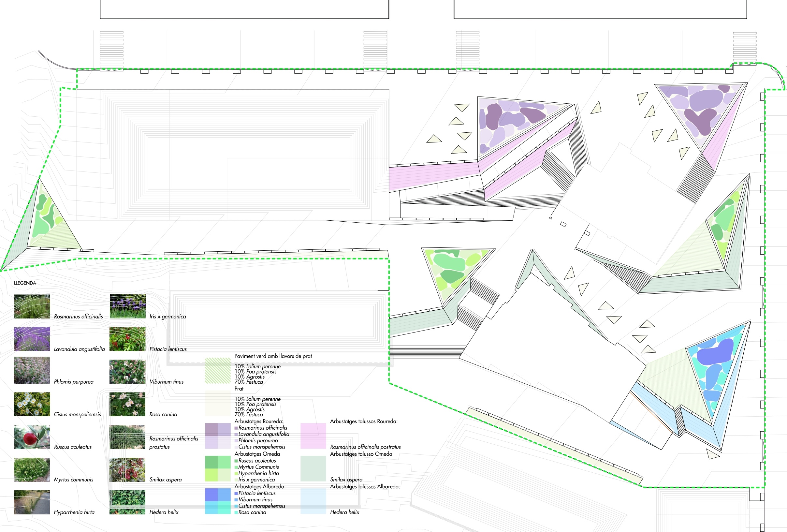
Task: Click the blue Arbustatges Albareda color swatch
Action: click(x=217, y=501)
